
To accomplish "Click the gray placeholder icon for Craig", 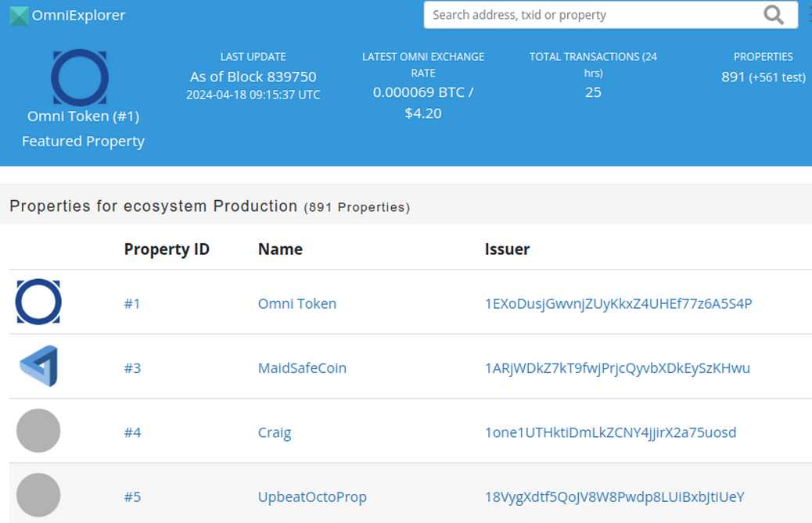I will (38, 431).
